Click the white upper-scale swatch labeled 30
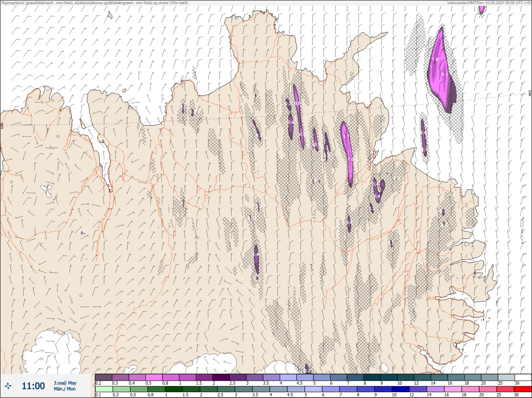The image size is (532, 398). click(x=523, y=377)
